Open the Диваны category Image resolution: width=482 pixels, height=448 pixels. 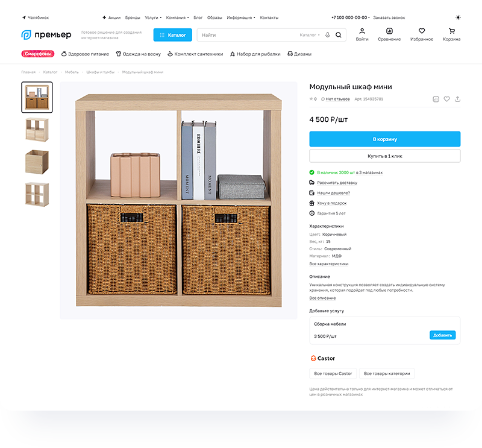pos(299,54)
